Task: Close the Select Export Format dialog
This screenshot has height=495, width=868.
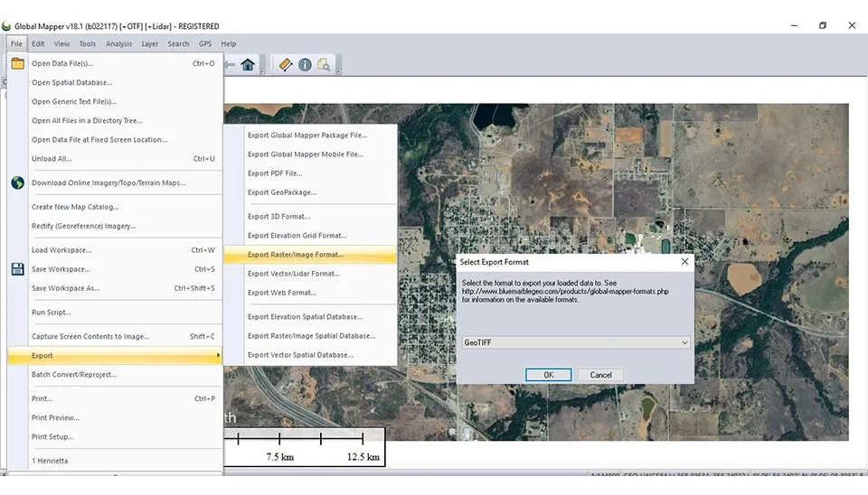Action: pyautogui.click(x=684, y=262)
